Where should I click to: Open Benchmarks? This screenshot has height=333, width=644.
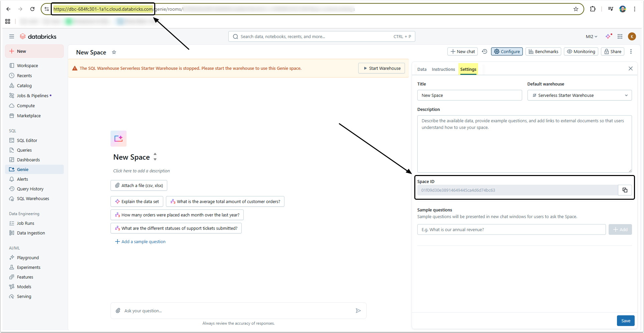tap(543, 51)
